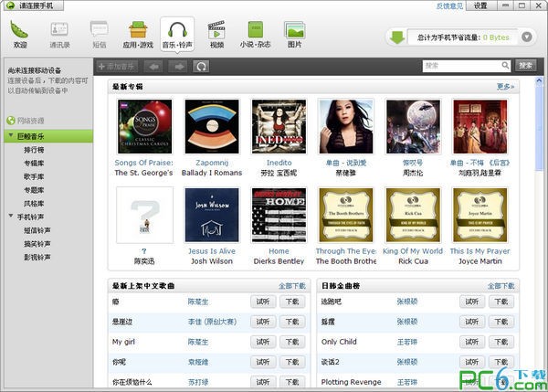
Task: Refresh the music page
Action: (x=201, y=66)
